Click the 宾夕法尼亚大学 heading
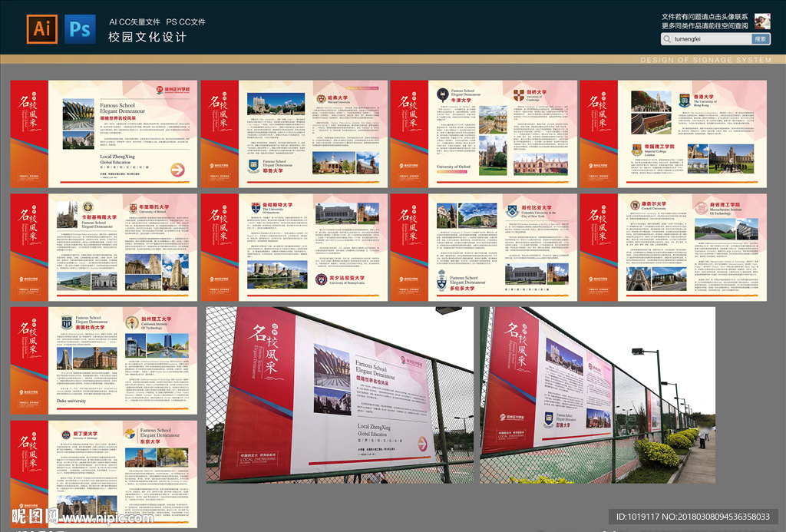This screenshot has height=532, width=786. pos(347,277)
